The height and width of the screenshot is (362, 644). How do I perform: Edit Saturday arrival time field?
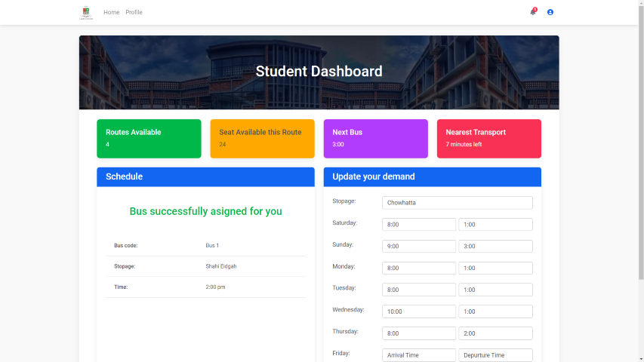click(419, 225)
